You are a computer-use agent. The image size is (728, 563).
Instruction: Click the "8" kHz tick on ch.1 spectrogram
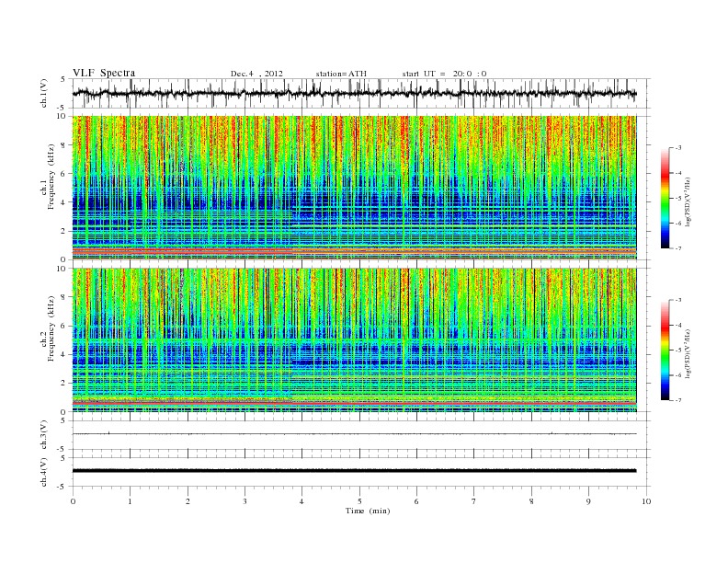63,145
